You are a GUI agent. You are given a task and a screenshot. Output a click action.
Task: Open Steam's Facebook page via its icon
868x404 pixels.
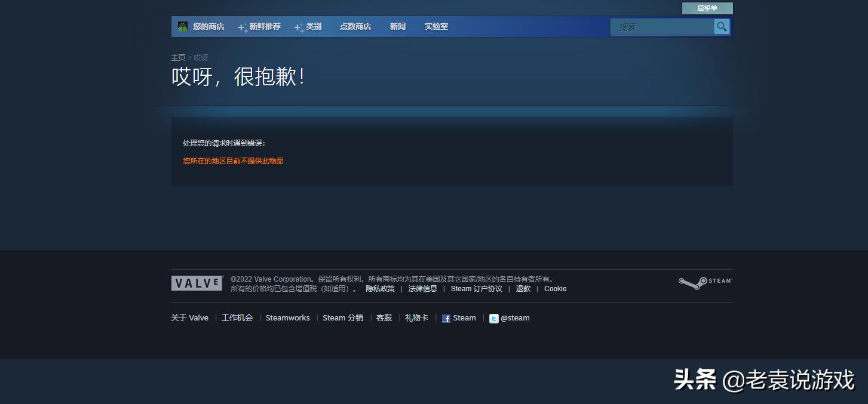[446, 318]
